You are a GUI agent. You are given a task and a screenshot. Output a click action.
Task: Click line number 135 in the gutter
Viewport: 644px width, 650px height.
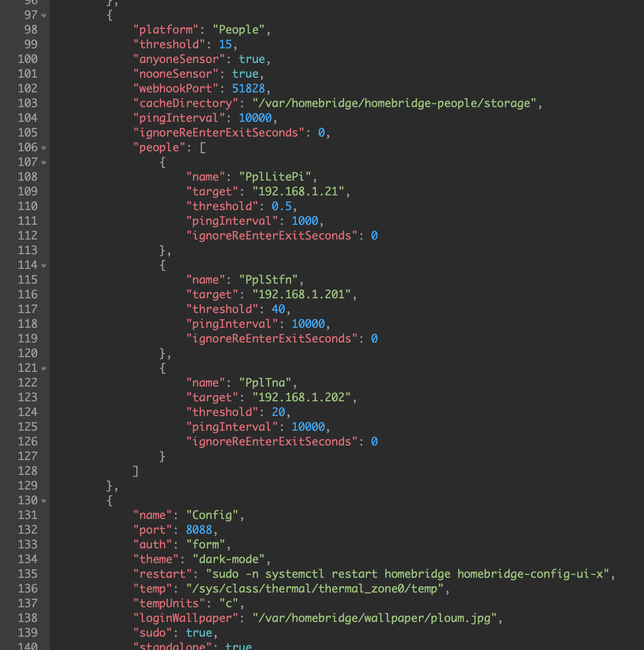coord(28,574)
